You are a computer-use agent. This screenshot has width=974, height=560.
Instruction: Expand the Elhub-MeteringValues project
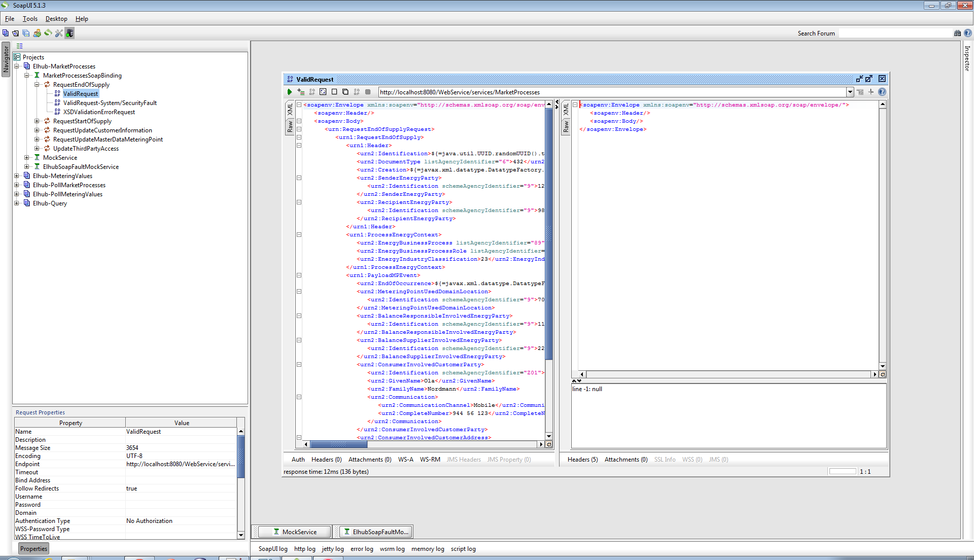tap(17, 176)
